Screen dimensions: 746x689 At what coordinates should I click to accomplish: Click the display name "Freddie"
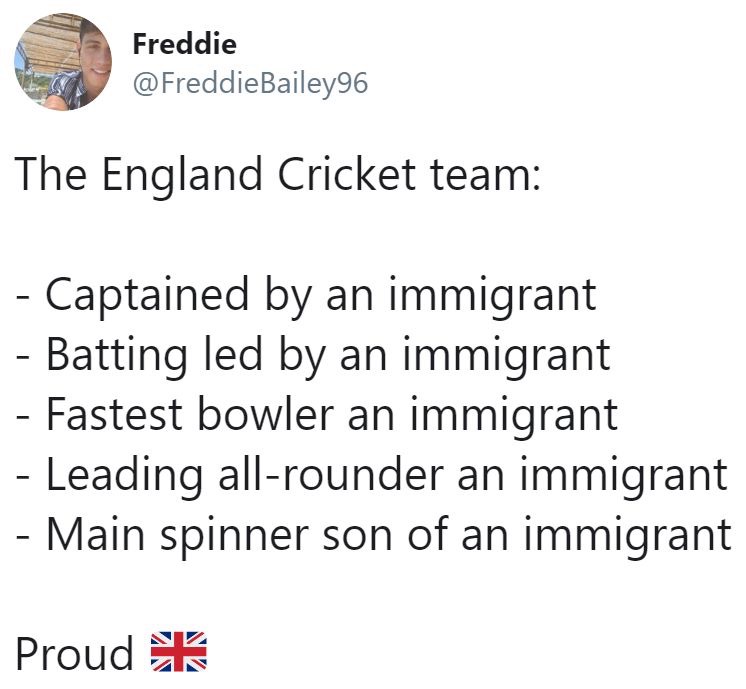(184, 45)
